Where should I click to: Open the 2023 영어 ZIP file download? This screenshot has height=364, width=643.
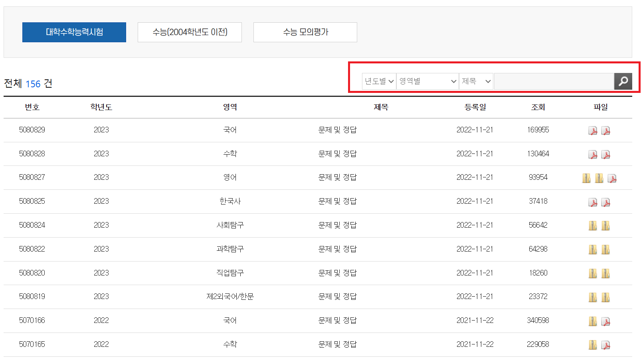click(x=586, y=177)
